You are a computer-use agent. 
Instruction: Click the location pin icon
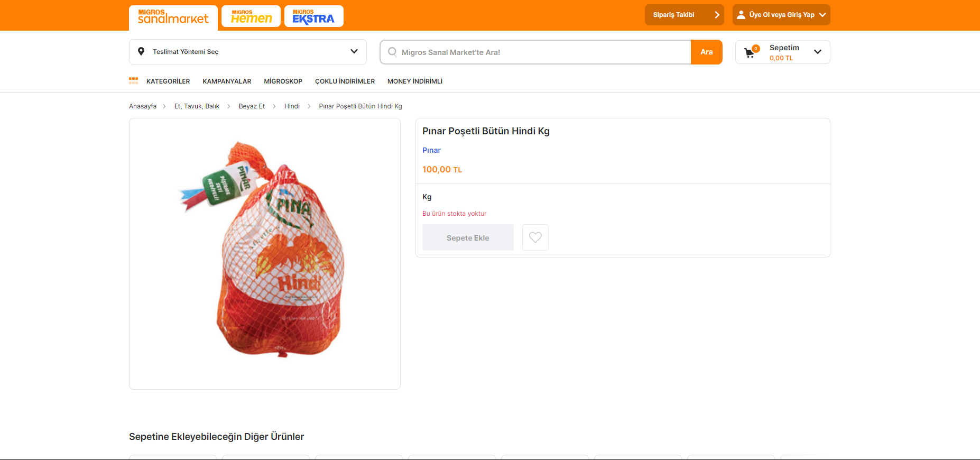coord(141,51)
